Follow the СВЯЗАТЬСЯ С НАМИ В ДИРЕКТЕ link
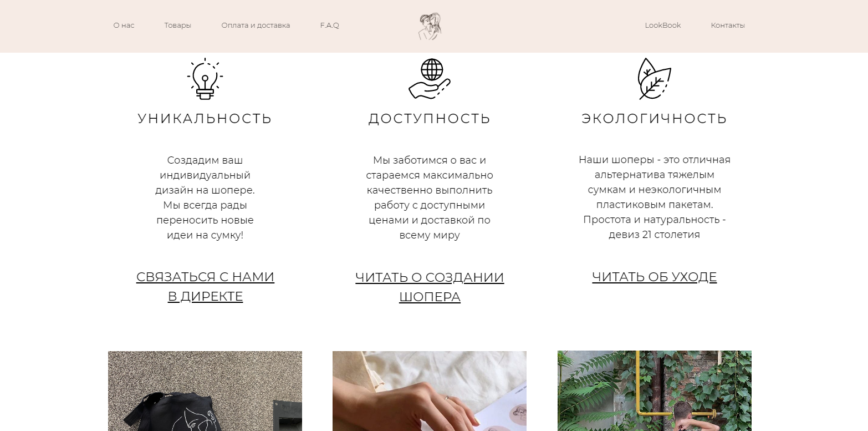 [205, 287]
